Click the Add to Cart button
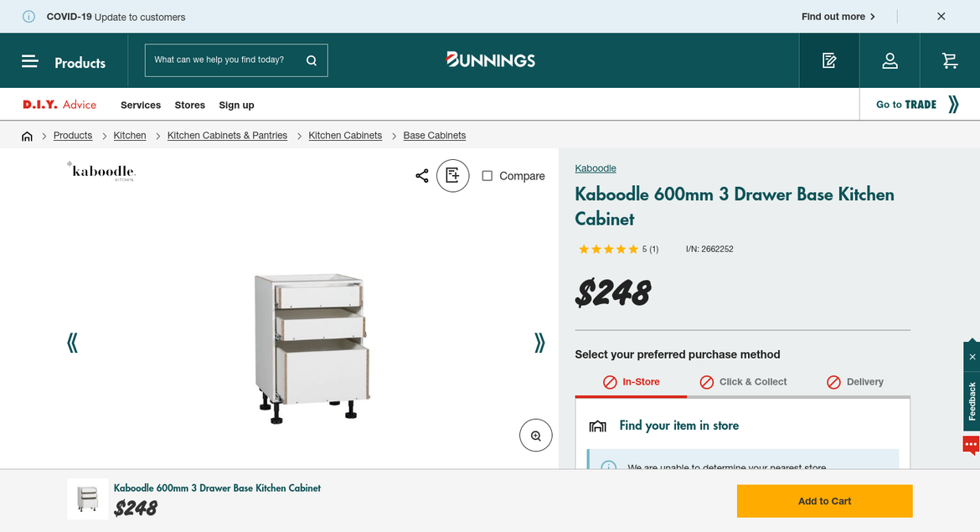Screen dimensions: 980x532 [823, 500]
